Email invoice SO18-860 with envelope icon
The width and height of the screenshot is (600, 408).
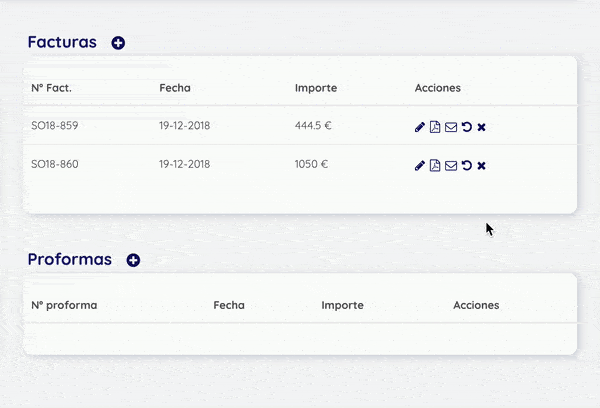(x=451, y=165)
